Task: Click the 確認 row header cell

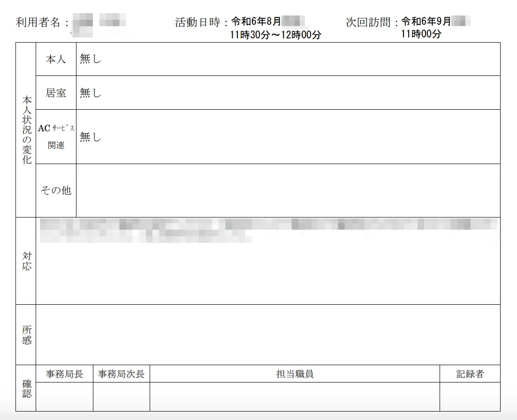Action: (x=26, y=388)
